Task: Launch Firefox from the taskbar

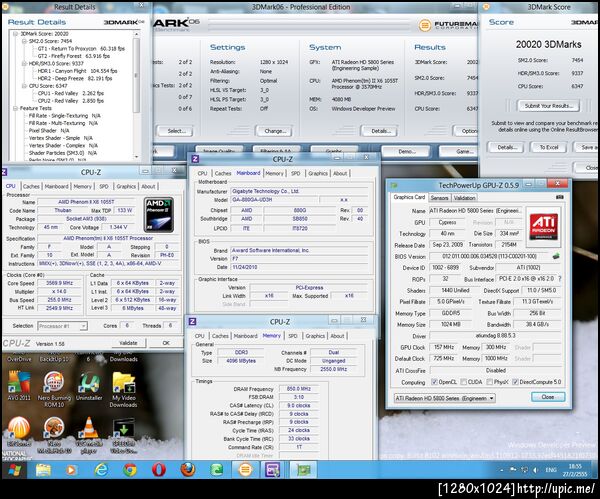Action: (187, 469)
